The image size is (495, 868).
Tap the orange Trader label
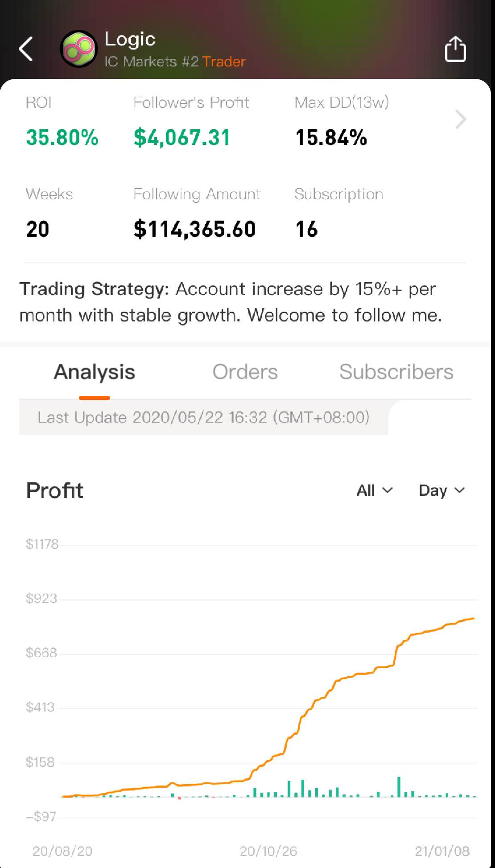click(x=224, y=62)
